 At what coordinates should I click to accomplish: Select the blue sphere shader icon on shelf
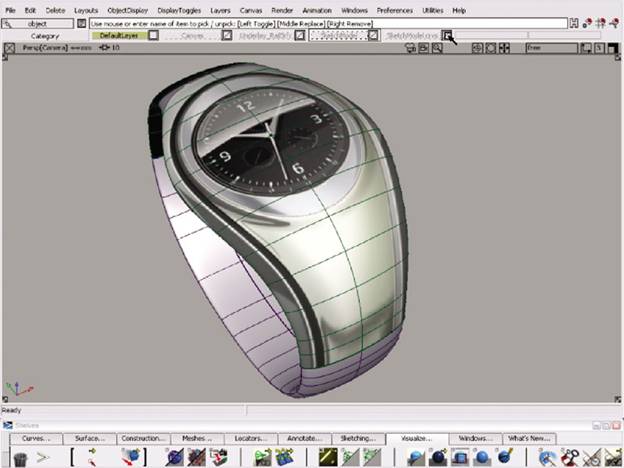coord(482,458)
